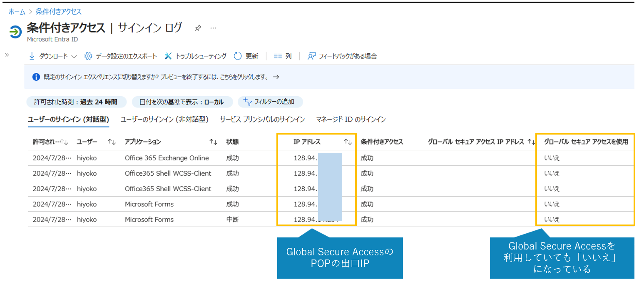Sort by the IP アドレス column arrows
The image size is (644, 282).
(x=348, y=142)
